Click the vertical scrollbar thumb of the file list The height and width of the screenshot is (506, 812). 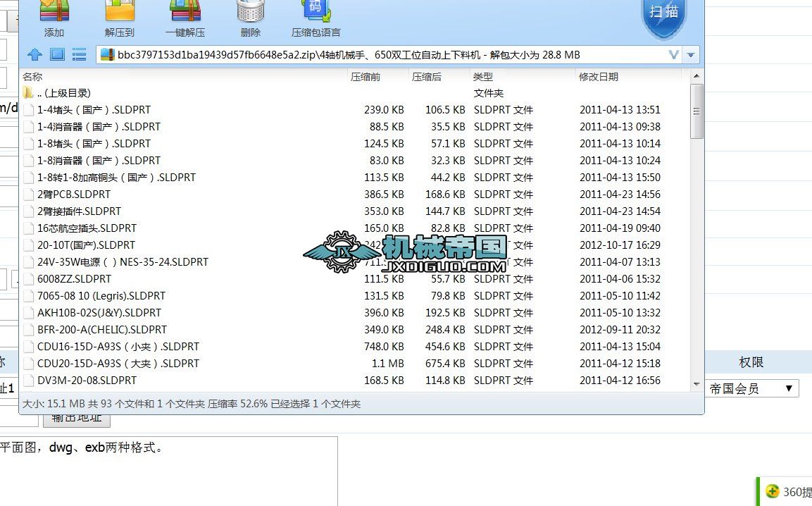697,111
